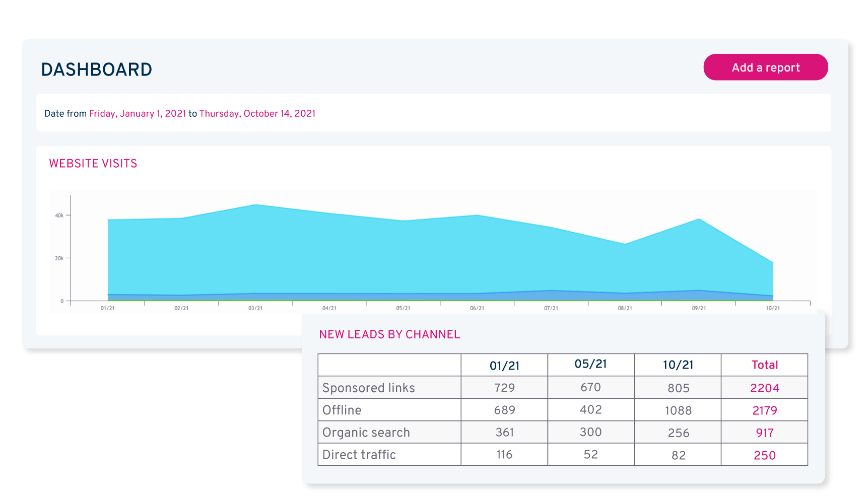Screen dimensions: 868x501
Task: Click the 03/21 peak of the visits chart
Action: (x=256, y=205)
